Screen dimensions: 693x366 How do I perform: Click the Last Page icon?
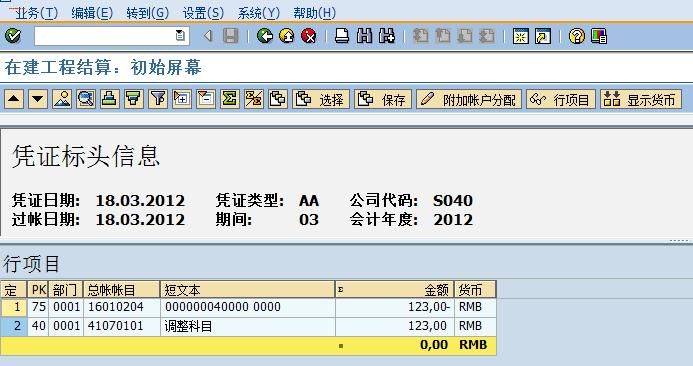(x=487, y=36)
